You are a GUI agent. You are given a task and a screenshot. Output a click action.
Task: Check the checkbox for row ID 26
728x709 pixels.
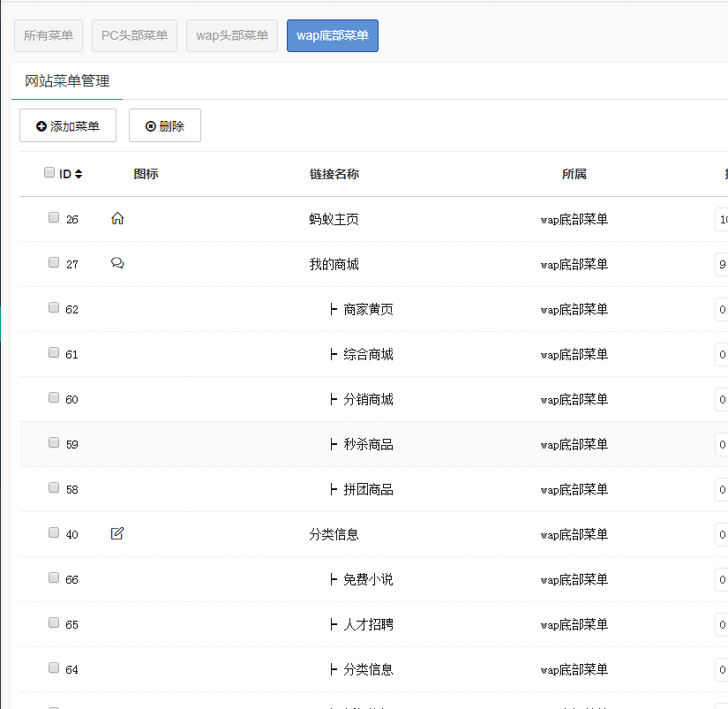pyautogui.click(x=54, y=217)
